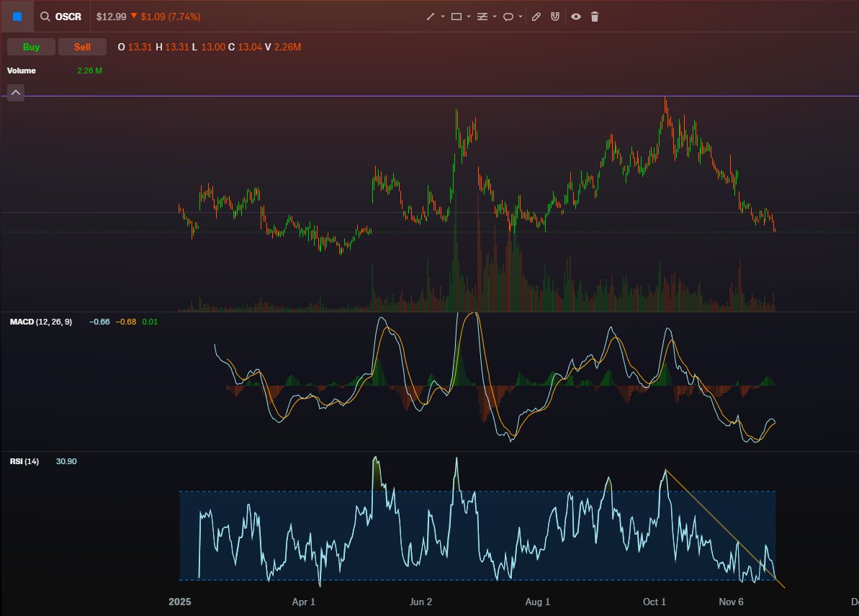Click the MACD histogram value 0.01
Image resolution: width=859 pixels, height=616 pixels.
point(150,322)
